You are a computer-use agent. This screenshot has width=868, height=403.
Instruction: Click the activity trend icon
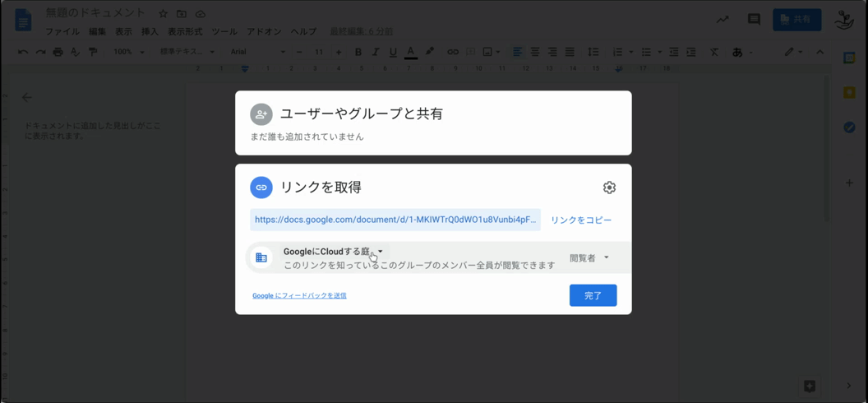[x=723, y=20]
